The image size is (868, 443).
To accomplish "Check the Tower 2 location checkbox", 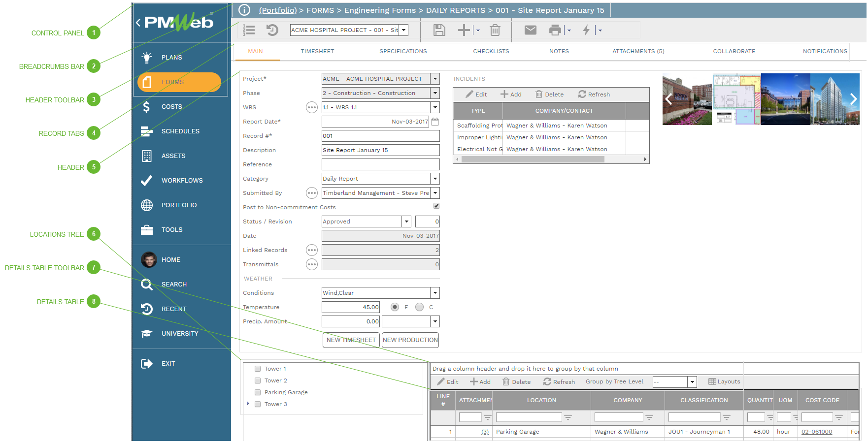I will pyautogui.click(x=258, y=380).
